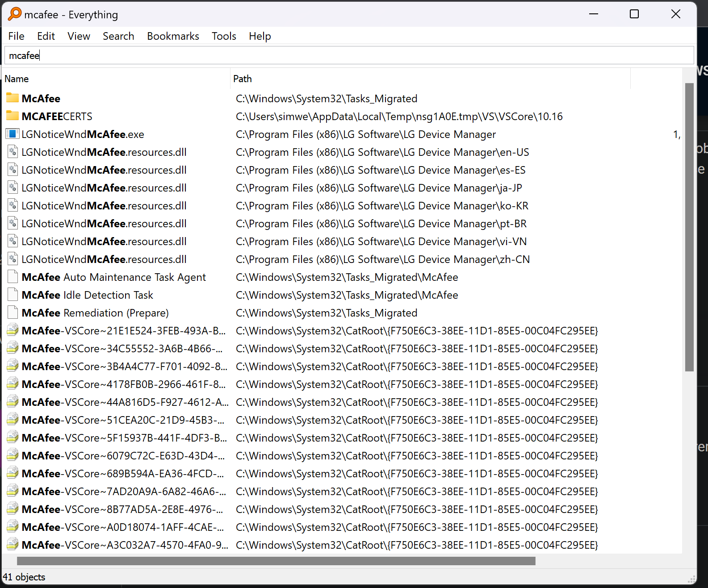Select the file name 'LGNoticeWndMcAfee.exe'

point(83,134)
